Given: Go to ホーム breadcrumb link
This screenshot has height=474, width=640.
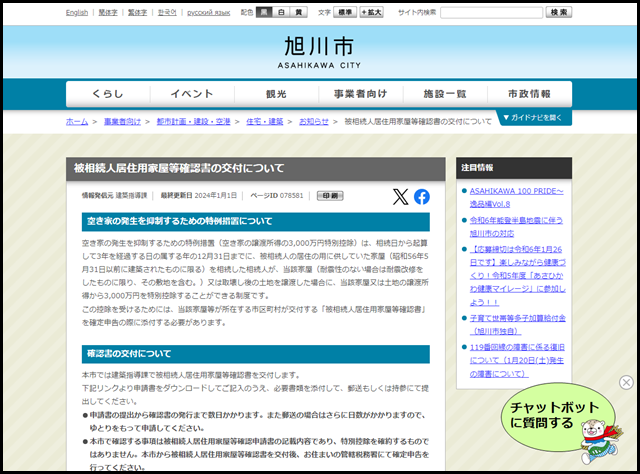Looking at the screenshot, I should [77, 121].
